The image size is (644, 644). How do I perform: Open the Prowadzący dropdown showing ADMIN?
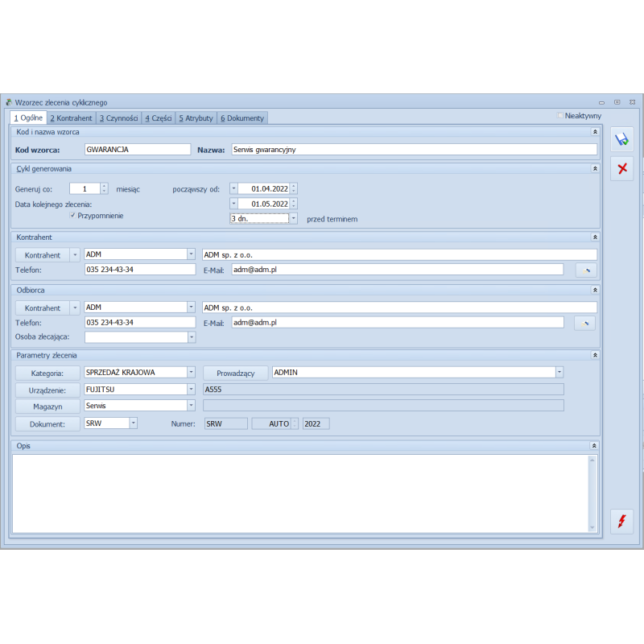click(559, 373)
